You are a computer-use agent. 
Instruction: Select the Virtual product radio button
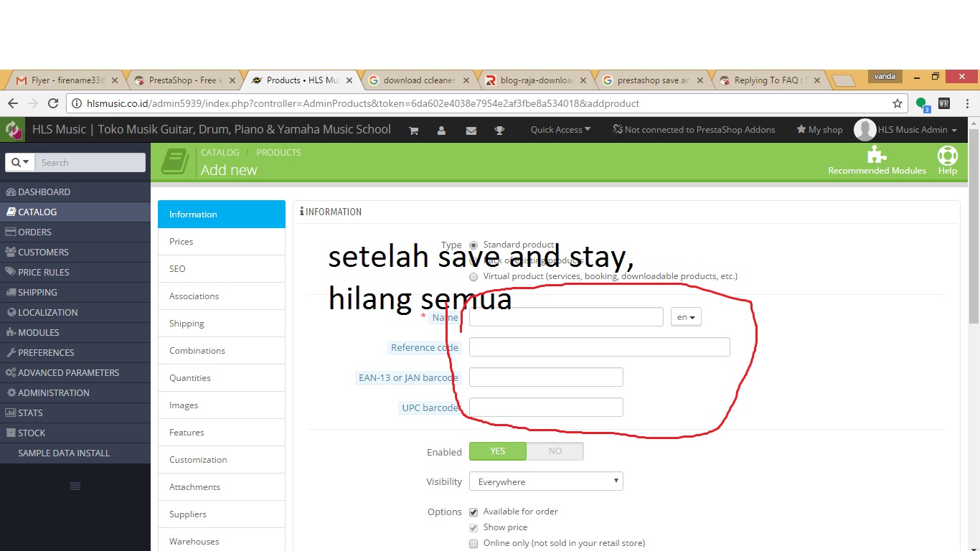pyautogui.click(x=473, y=276)
